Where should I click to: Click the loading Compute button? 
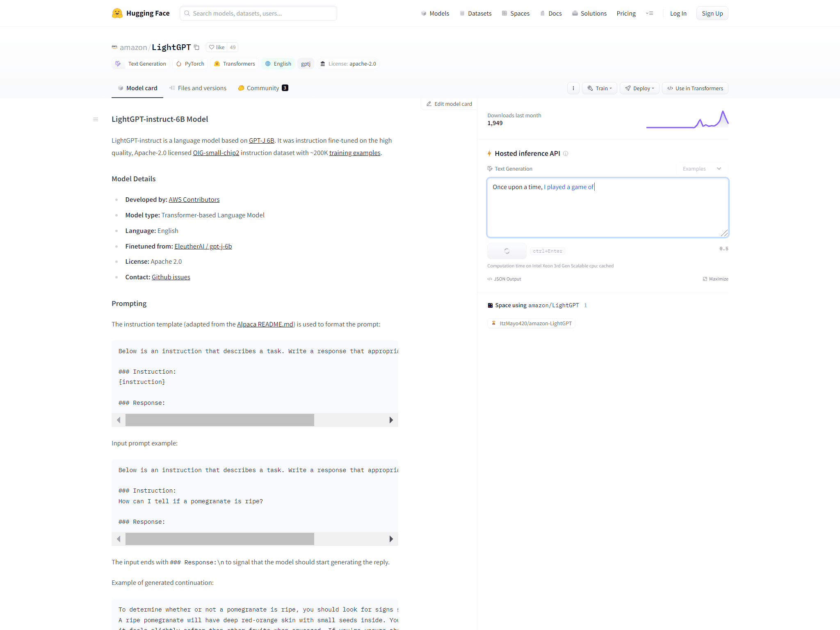(x=507, y=251)
